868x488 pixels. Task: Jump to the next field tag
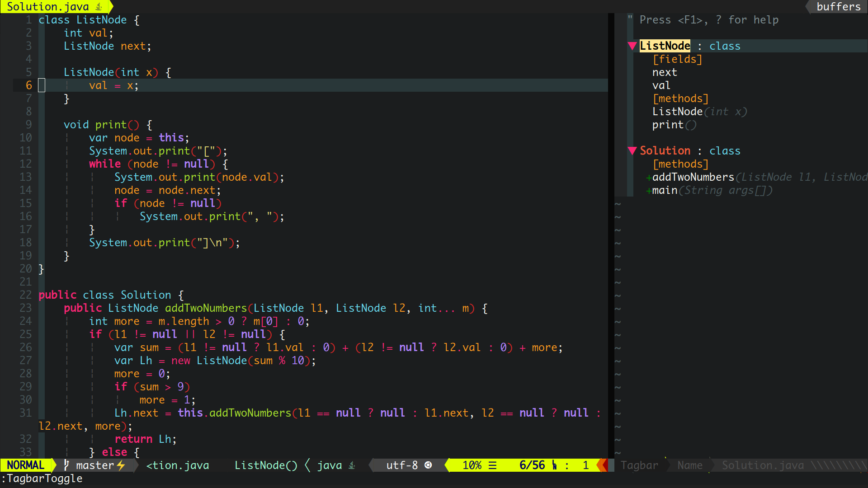(x=664, y=72)
